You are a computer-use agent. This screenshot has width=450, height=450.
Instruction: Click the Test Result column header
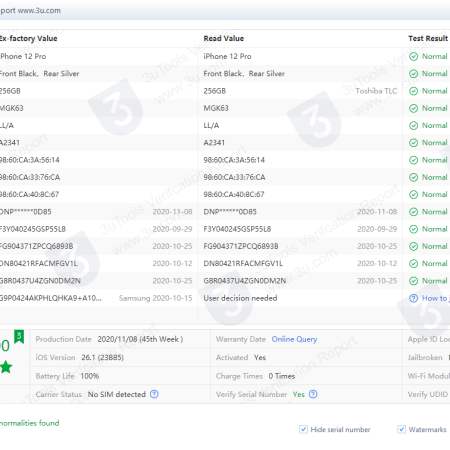[428, 39]
